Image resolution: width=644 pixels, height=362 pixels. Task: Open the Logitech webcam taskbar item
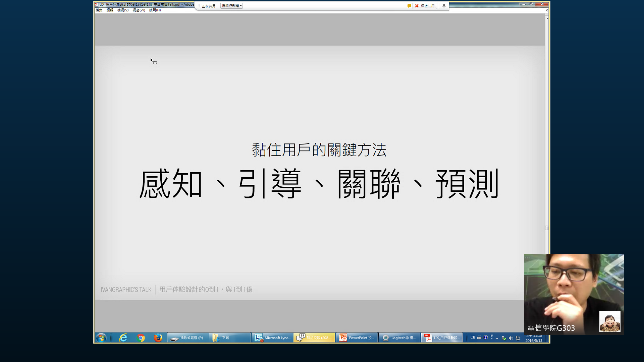pos(399,338)
